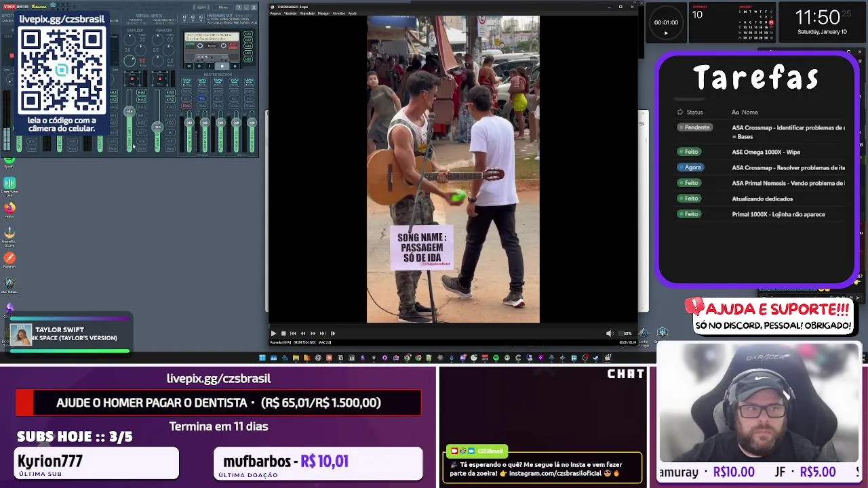Click rewind on Voicemeeter cassette recorder
868x488 pixels.
(x=189, y=66)
